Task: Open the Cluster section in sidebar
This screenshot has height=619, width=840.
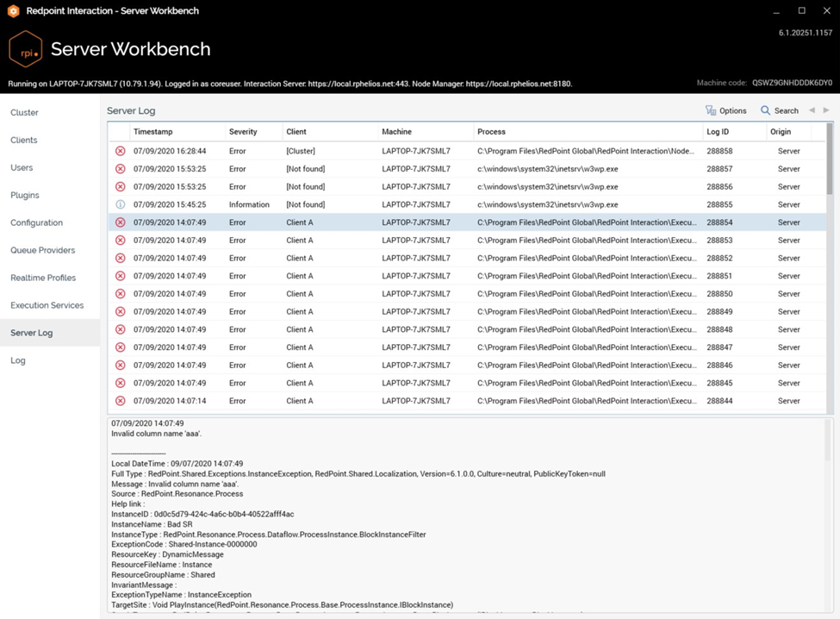Action: pos(24,113)
